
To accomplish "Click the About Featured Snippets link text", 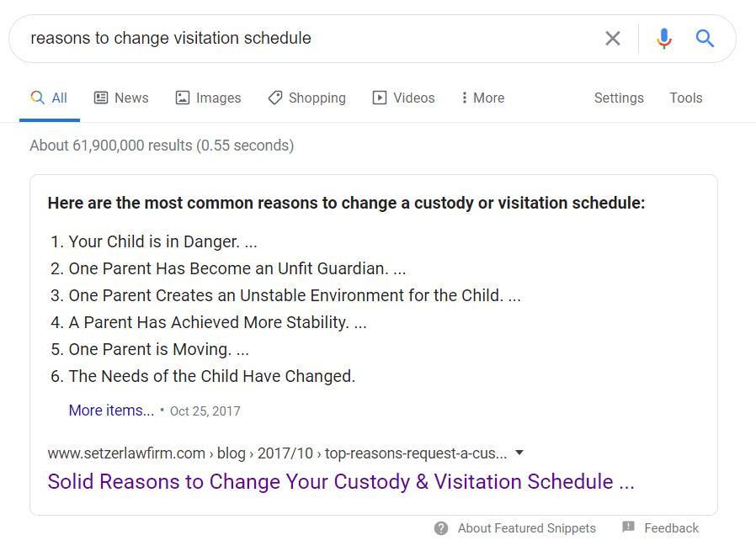I will pyautogui.click(x=526, y=528).
